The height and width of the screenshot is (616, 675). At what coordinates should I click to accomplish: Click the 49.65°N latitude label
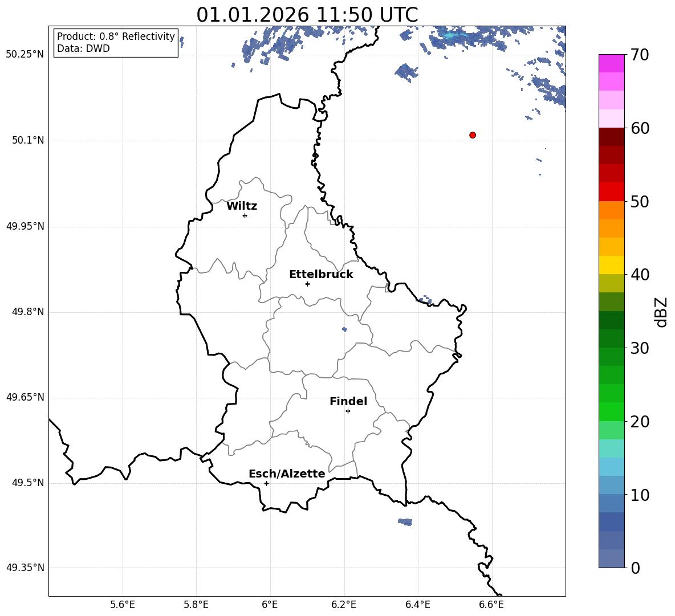click(25, 397)
